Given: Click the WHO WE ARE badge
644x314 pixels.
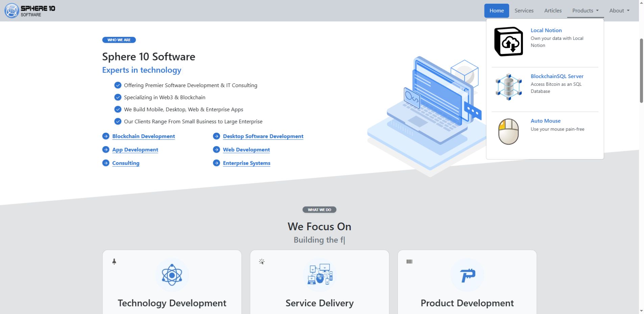Looking at the screenshot, I should click(119, 40).
